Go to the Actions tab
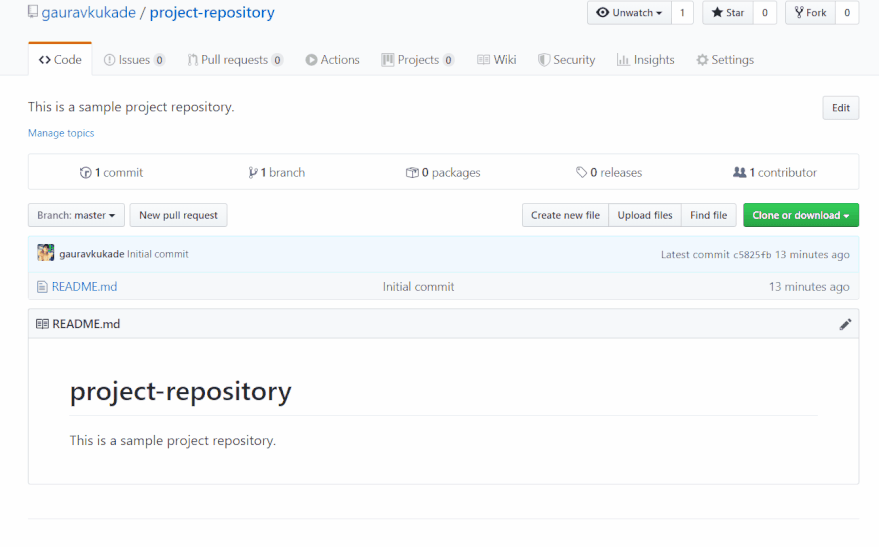Screen dimensions: 879x547 pos(332,59)
